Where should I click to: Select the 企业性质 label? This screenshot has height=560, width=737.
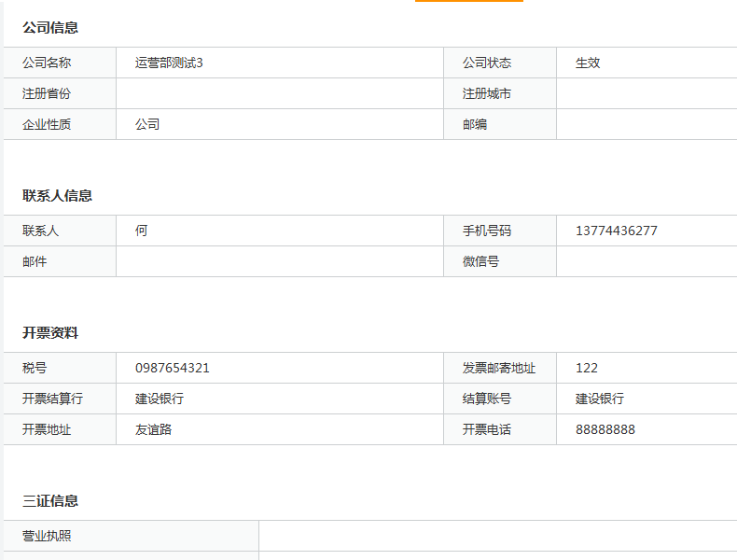(x=47, y=124)
